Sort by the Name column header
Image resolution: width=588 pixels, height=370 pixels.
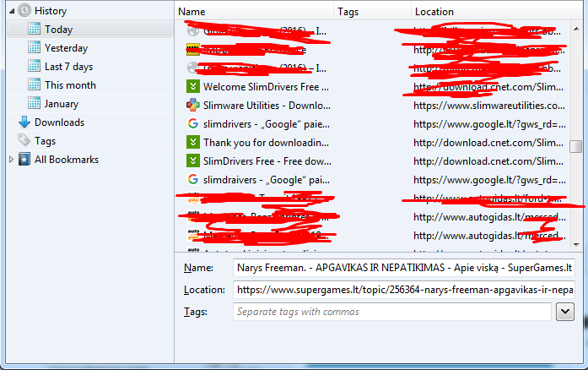[254, 12]
